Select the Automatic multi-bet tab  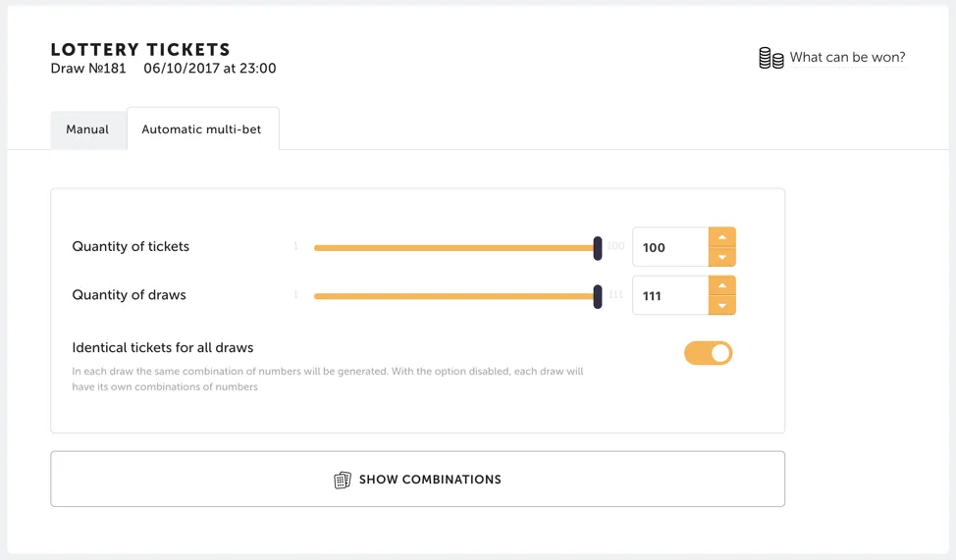pos(202,128)
